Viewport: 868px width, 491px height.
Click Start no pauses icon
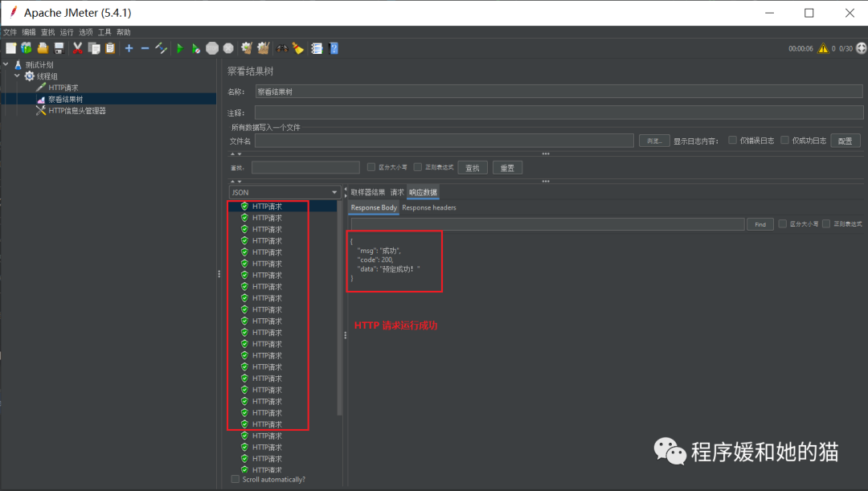click(x=196, y=49)
